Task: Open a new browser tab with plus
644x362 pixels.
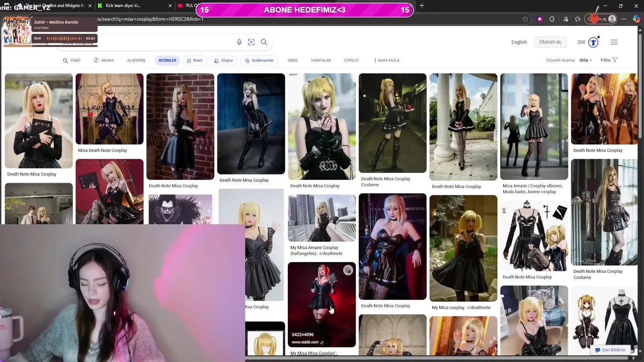Action: pyautogui.click(x=422, y=6)
